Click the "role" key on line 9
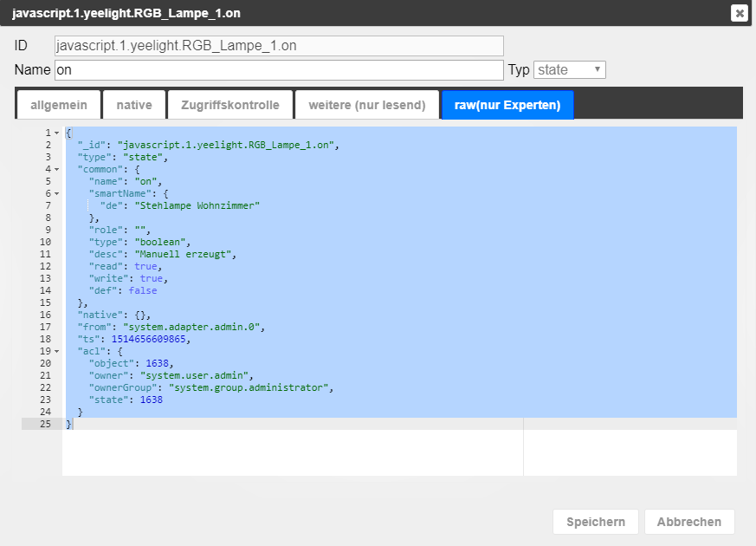Viewport: 756px width, 546px height. click(106, 230)
